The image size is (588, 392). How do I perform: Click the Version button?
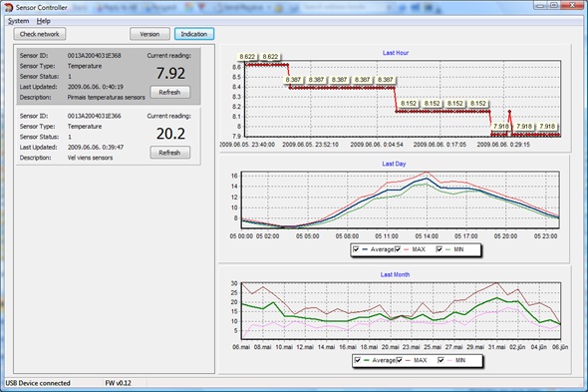(x=149, y=34)
